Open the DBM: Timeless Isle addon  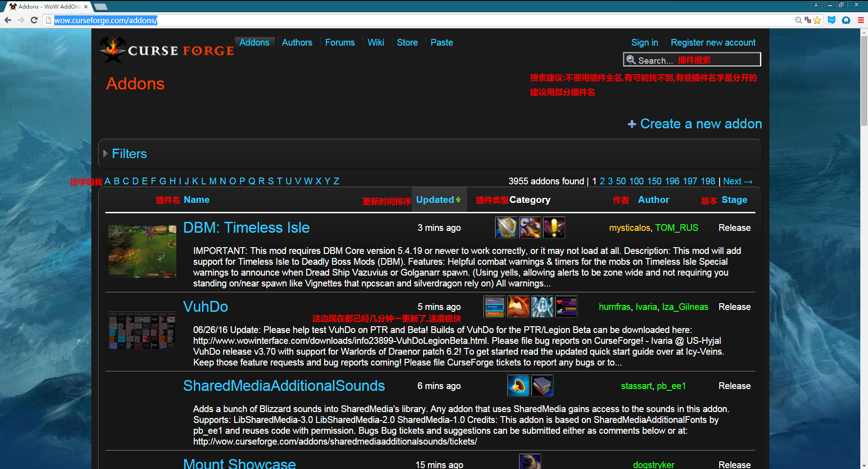point(246,227)
